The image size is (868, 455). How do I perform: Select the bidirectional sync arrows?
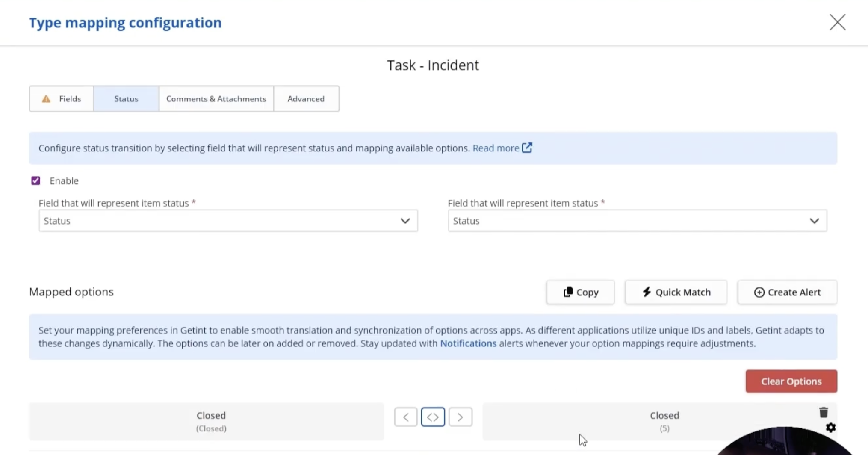coord(433,417)
